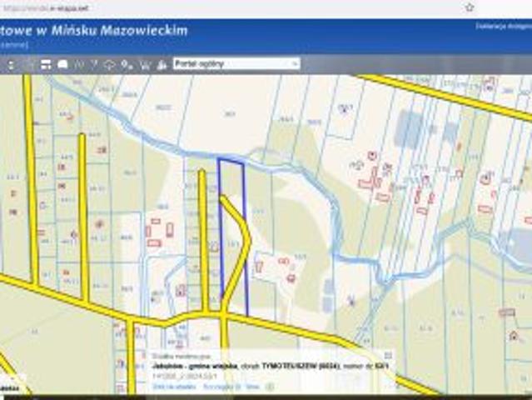Open the Deklaracja dostępności link

pos(503,26)
